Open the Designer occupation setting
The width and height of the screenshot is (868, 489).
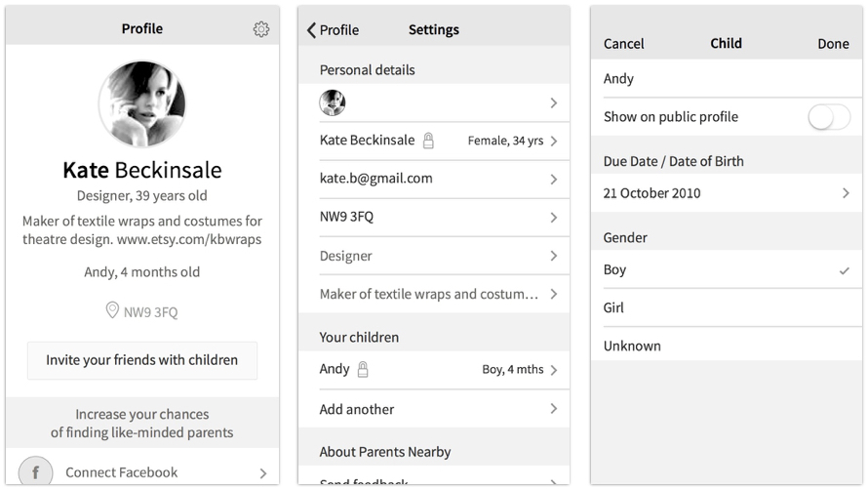click(x=434, y=256)
